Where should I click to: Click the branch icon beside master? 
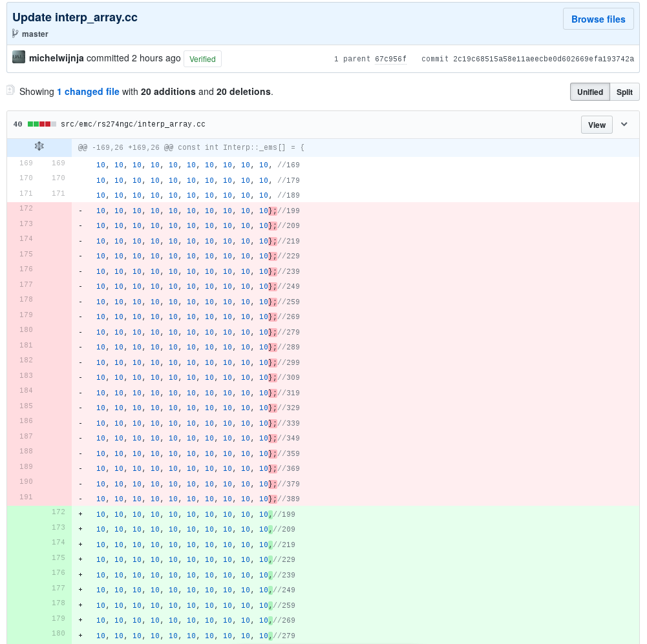[16, 34]
